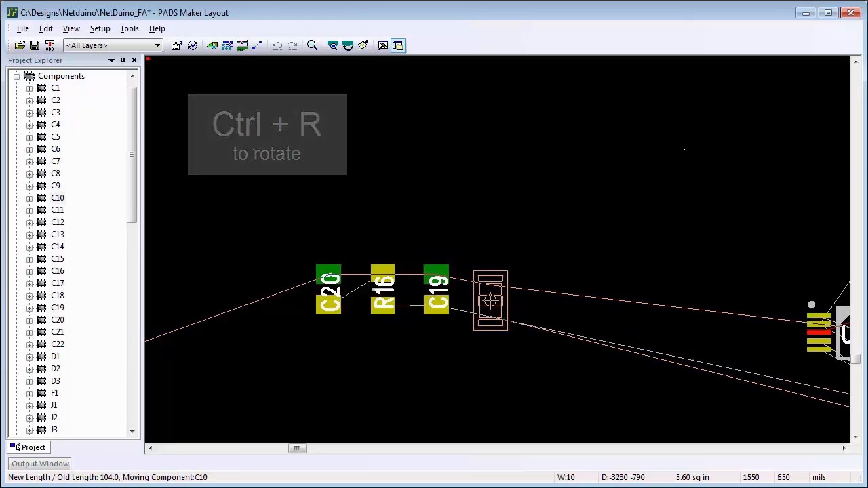The image size is (868, 488).
Task: Click the Open file icon
Action: pyautogui.click(x=20, y=45)
